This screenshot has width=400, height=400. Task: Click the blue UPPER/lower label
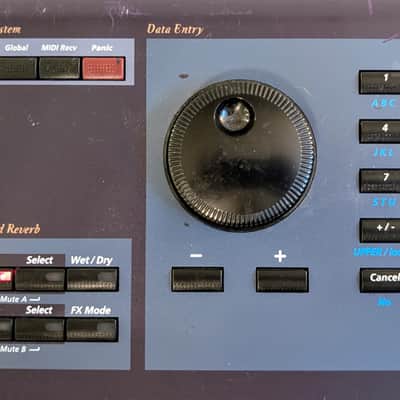point(377,252)
